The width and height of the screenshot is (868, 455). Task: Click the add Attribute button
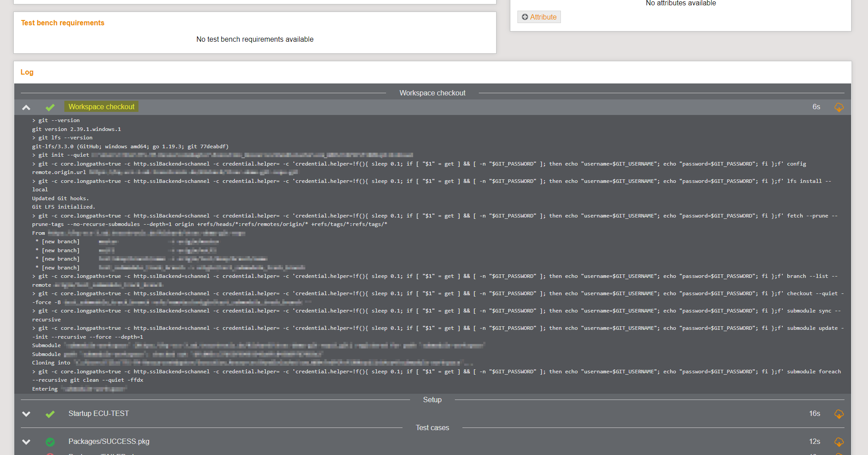pyautogui.click(x=539, y=17)
